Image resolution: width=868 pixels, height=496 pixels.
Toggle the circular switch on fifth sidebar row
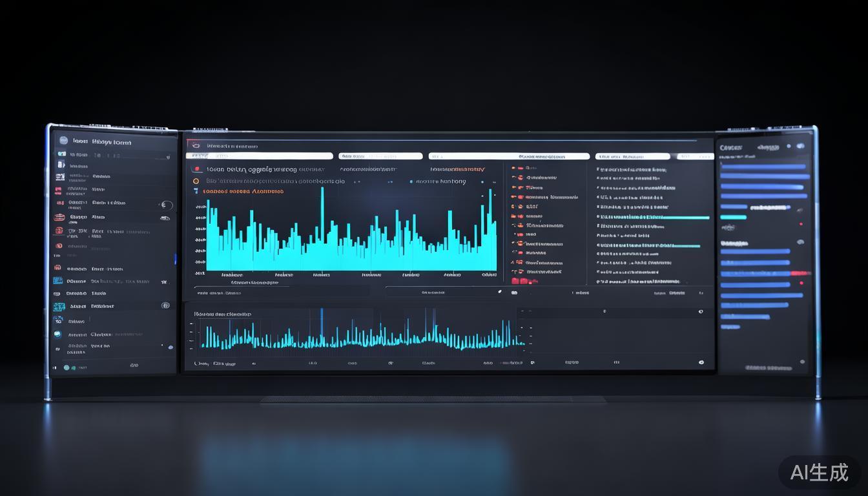[166, 205]
